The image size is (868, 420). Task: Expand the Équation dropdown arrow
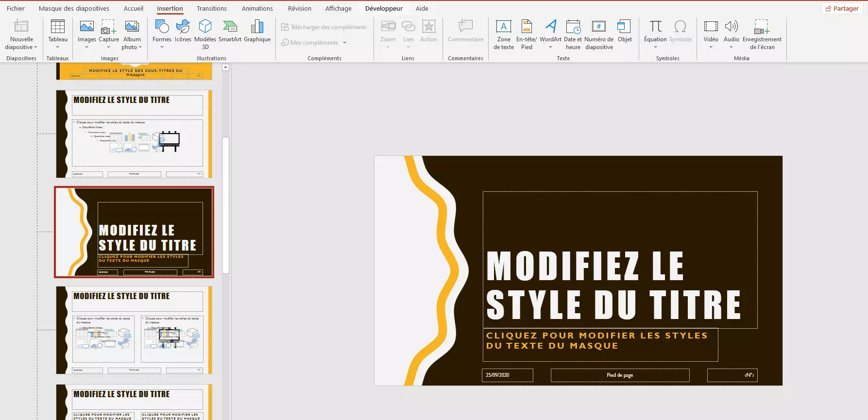[655, 47]
